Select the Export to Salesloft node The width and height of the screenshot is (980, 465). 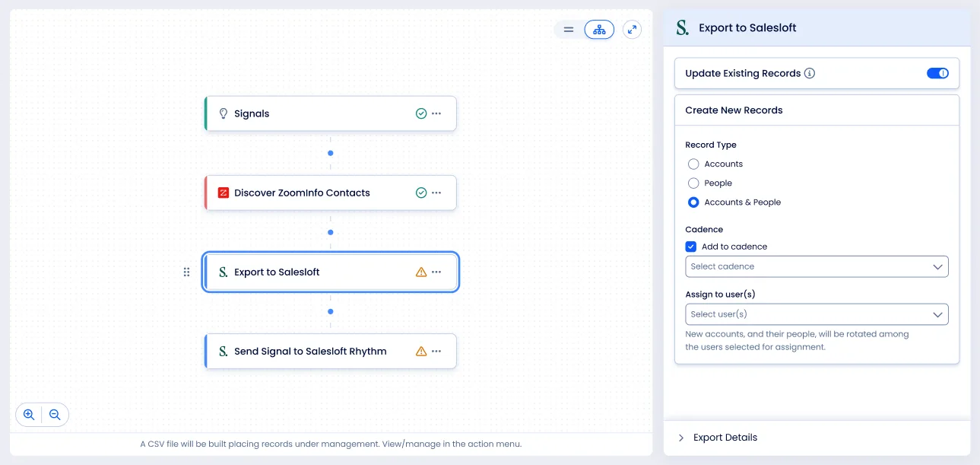click(x=331, y=272)
